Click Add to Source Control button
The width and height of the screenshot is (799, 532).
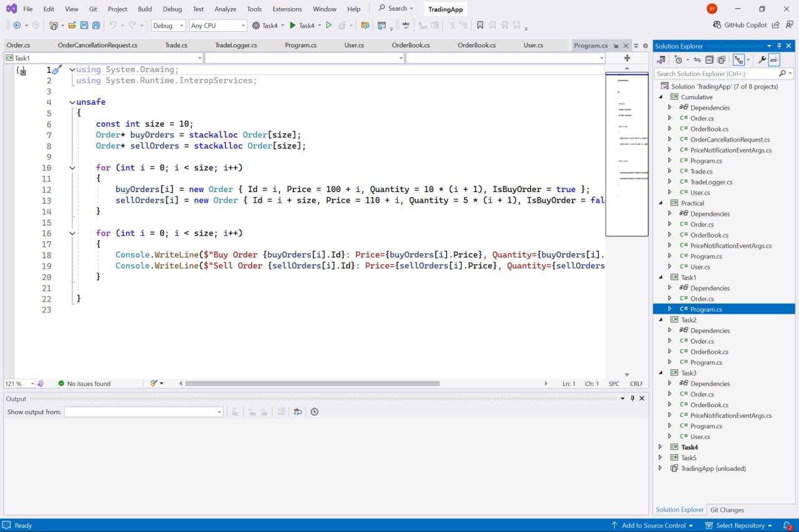pyautogui.click(x=653, y=525)
